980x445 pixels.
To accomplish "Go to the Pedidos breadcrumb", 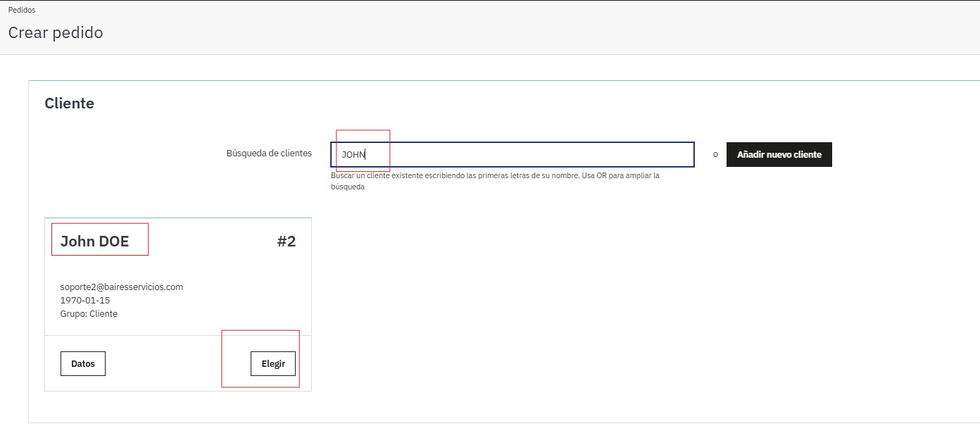I will (22, 11).
